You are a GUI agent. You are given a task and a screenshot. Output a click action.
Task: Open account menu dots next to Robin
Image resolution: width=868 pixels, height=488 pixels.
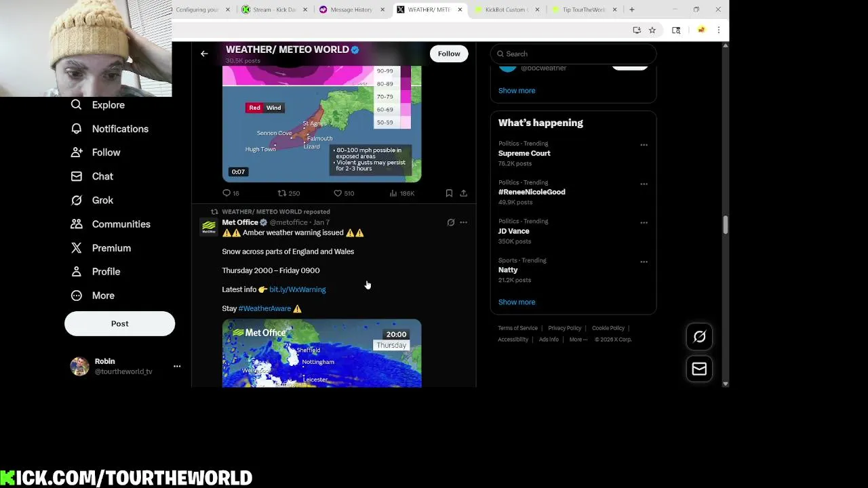coord(177,366)
